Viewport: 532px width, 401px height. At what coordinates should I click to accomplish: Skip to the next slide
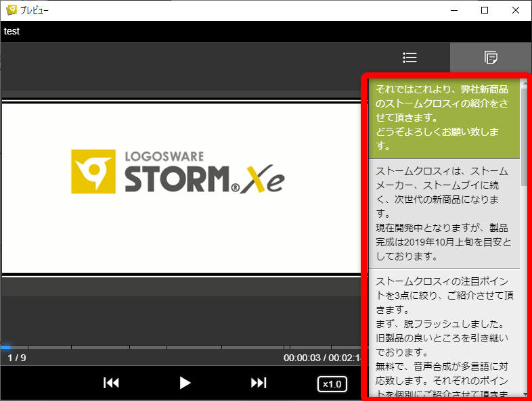[x=259, y=383]
